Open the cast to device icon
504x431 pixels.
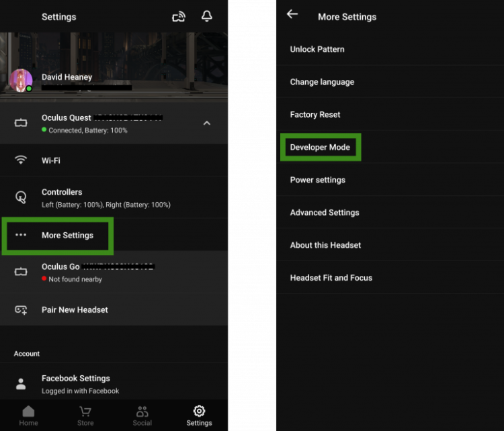pos(179,16)
